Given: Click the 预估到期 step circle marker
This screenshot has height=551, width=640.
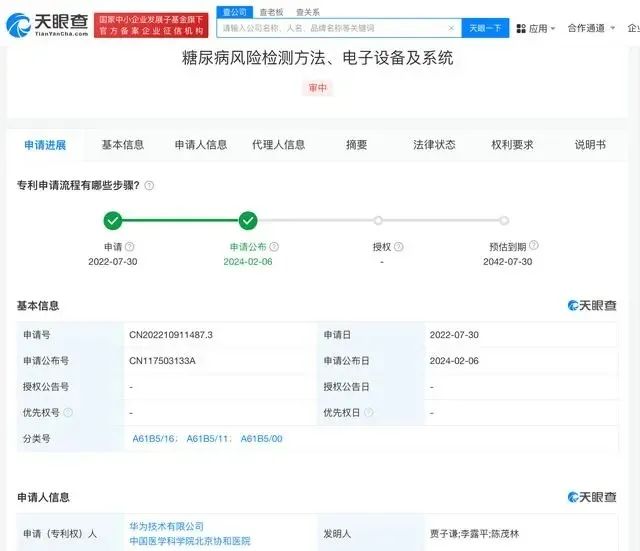Looking at the screenshot, I should coord(504,221).
